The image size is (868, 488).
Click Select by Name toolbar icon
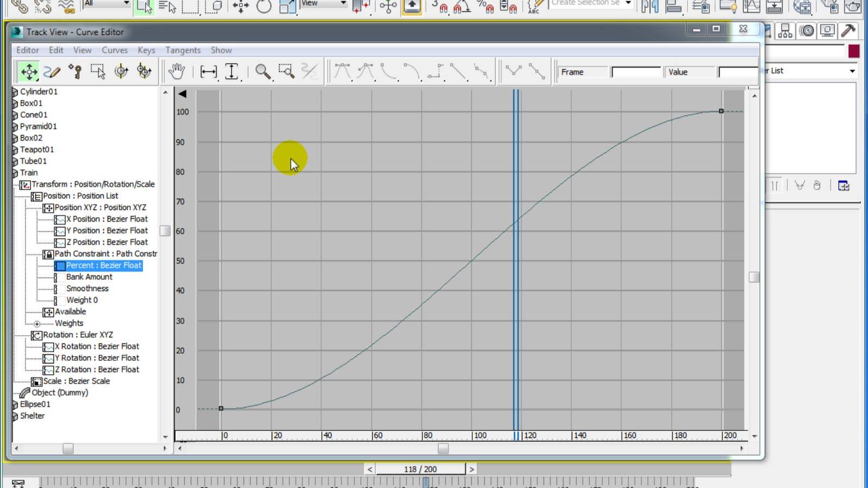tap(167, 7)
